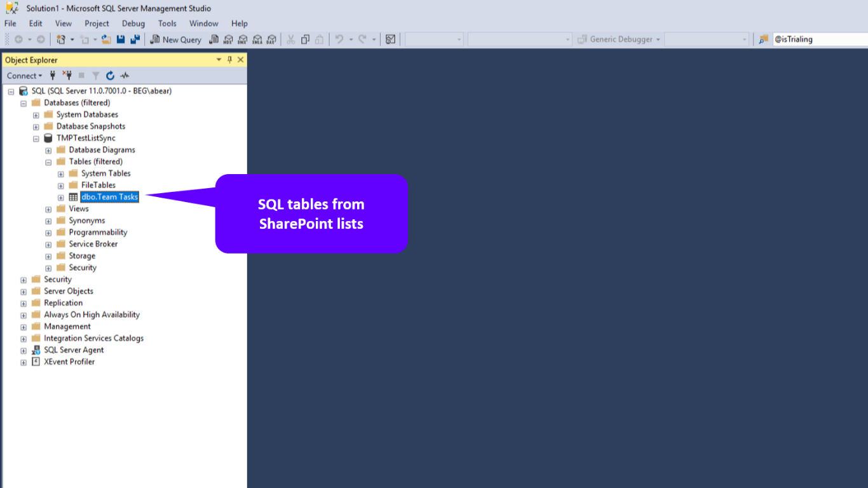
Task: Open the File menu
Action: 10,24
